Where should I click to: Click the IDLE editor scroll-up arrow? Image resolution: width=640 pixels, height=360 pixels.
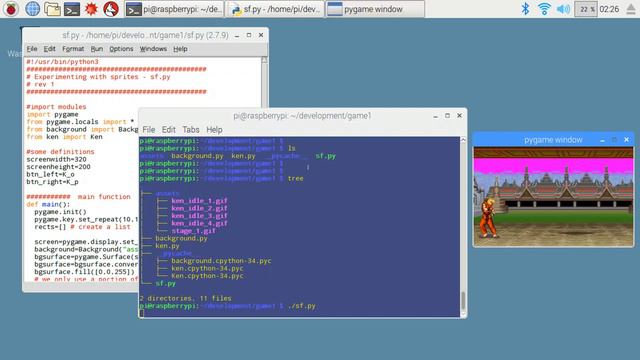264,60
